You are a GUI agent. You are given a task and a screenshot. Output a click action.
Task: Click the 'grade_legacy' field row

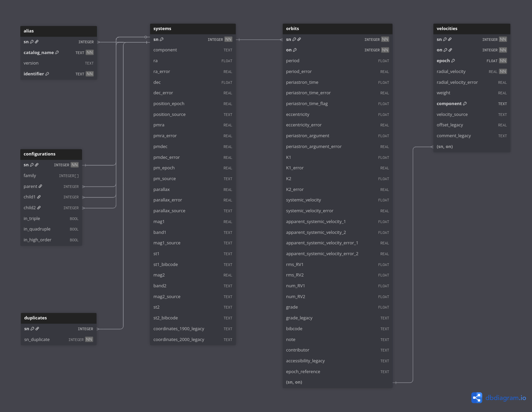pyautogui.click(x=337, y=318)
